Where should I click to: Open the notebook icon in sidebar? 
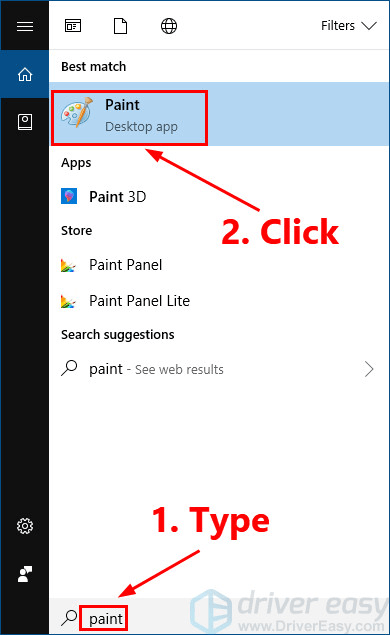(25, 122)
